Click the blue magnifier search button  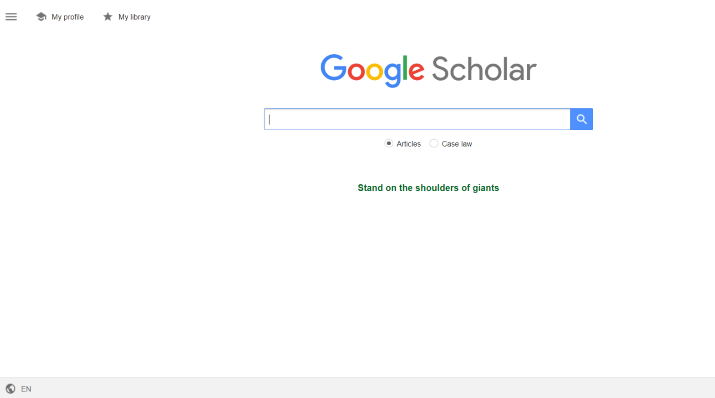[x=581, y=119]
